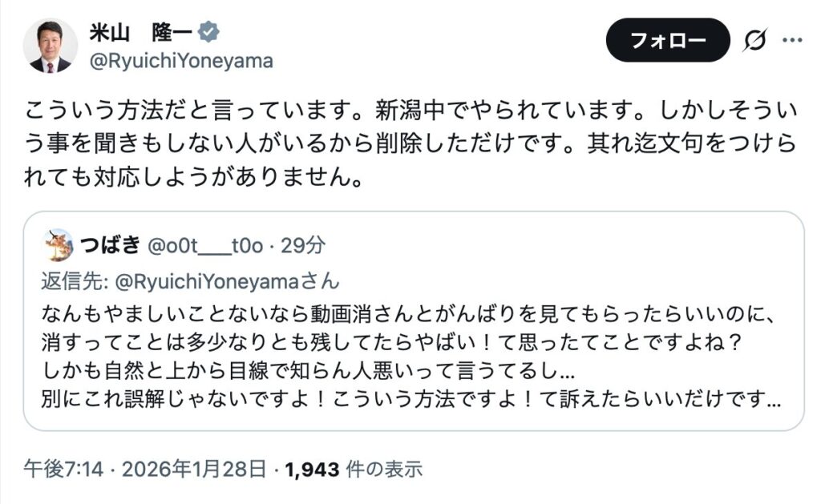Open 米山 隆一's profile avatar

[x=50, y=46]
